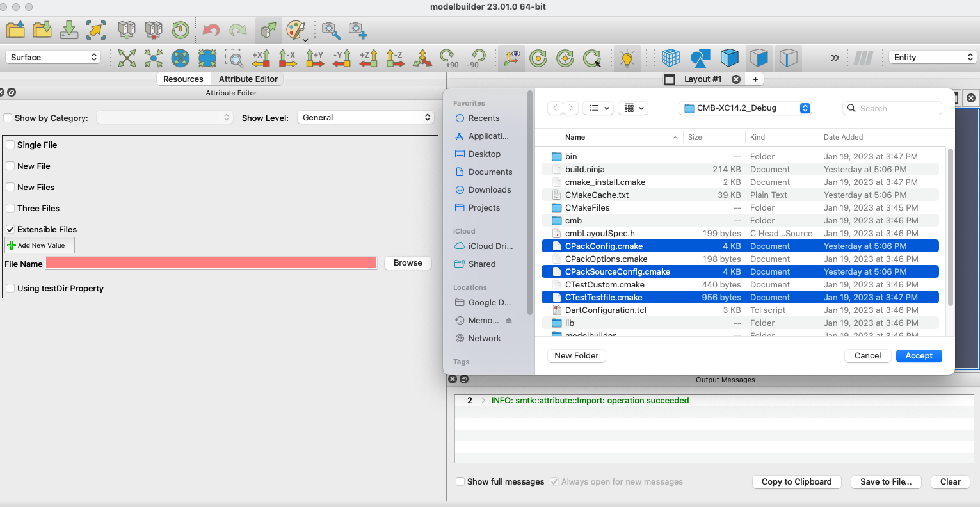Enable Show by Category checkbox

[8, 118]
